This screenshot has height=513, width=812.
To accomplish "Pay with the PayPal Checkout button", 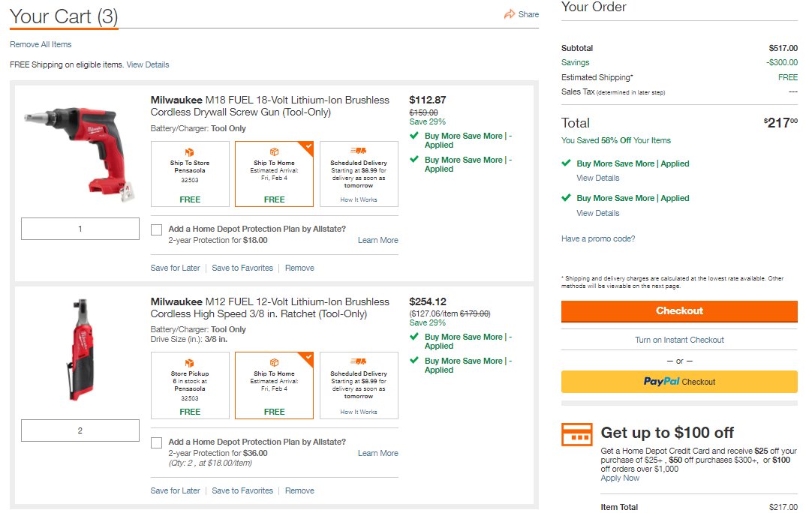I will click(679, 382).
